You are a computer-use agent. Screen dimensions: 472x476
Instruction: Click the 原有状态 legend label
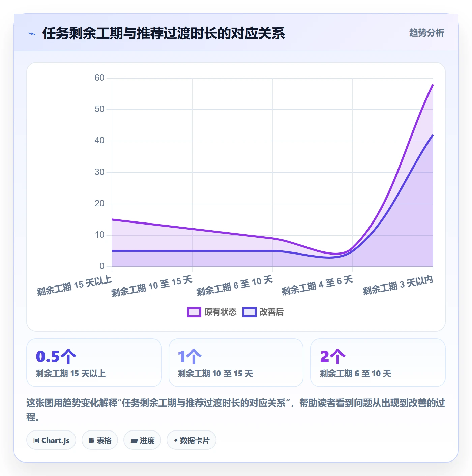pos(220,312)
